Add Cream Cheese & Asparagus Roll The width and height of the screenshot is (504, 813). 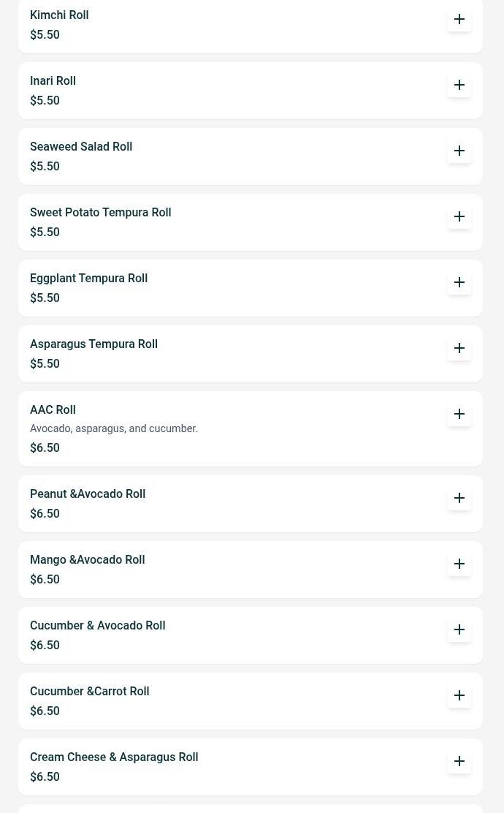click(459, 761)
